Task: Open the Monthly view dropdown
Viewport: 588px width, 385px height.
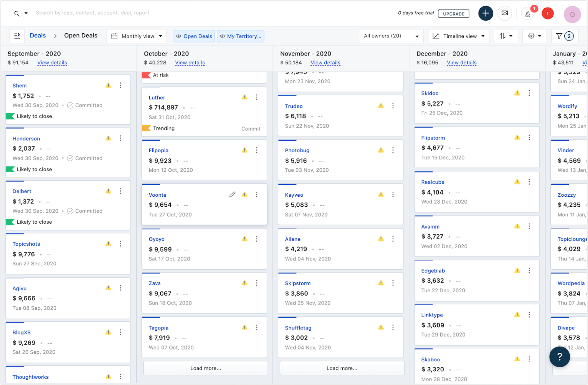Action: [x=136, y=36]
